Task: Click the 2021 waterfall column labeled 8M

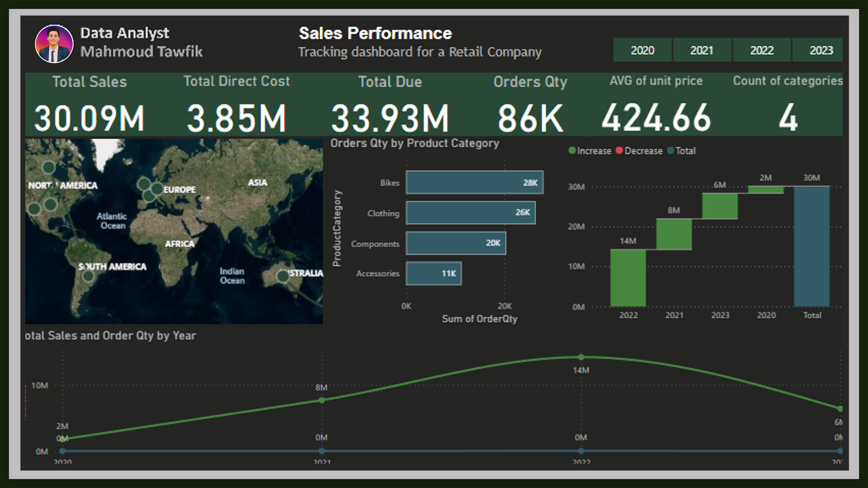Action: click(674, 234)
